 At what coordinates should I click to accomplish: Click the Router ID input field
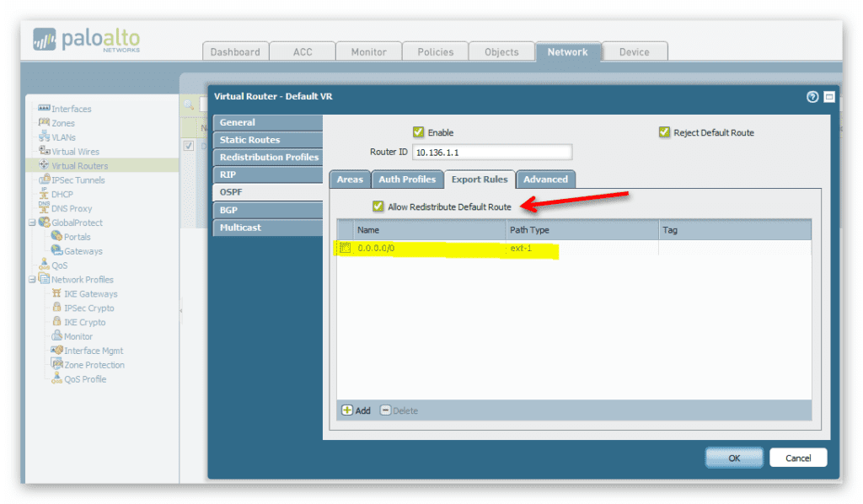point(492,152)
